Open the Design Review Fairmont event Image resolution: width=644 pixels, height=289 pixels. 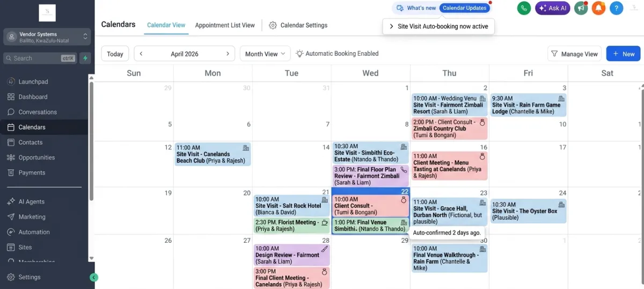[x=292, y=255]
